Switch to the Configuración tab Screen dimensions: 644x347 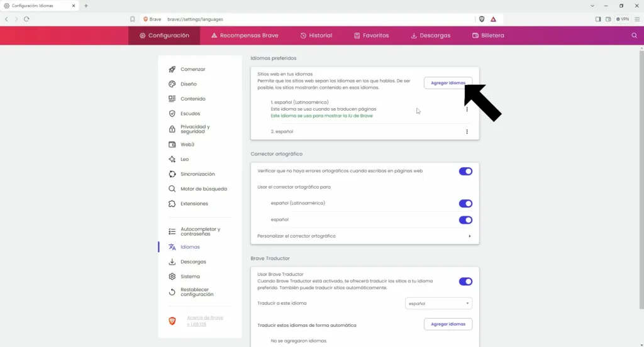[x=164, y=36]
